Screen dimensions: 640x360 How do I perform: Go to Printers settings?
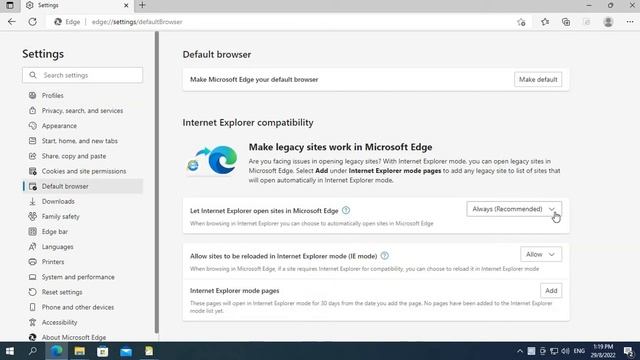tap(83, 262)
